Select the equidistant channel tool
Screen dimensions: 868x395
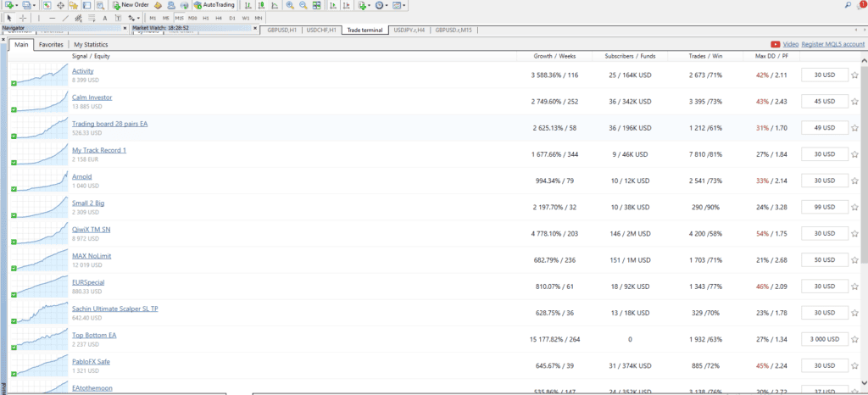(x=79, y=19)
